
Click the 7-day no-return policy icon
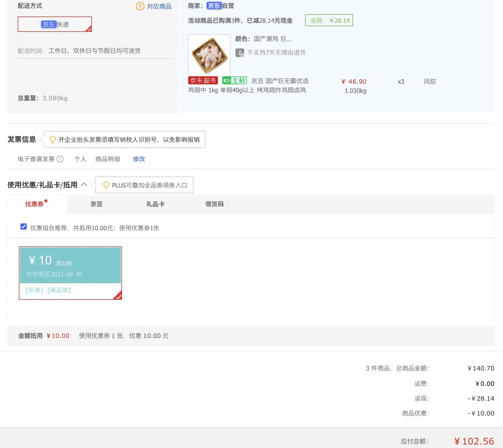240,52
